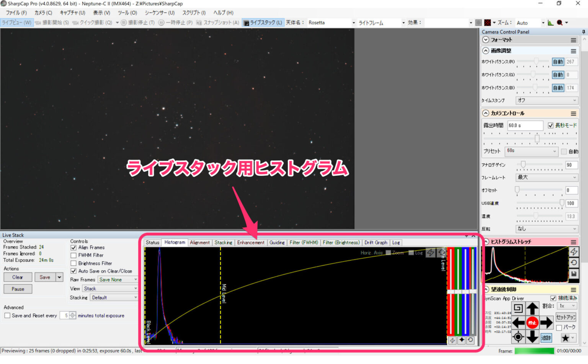The height and width of the screenshot is (364, 588).
Task: Click auto color balance star icon under sliders
Action: tap(462, 340)
